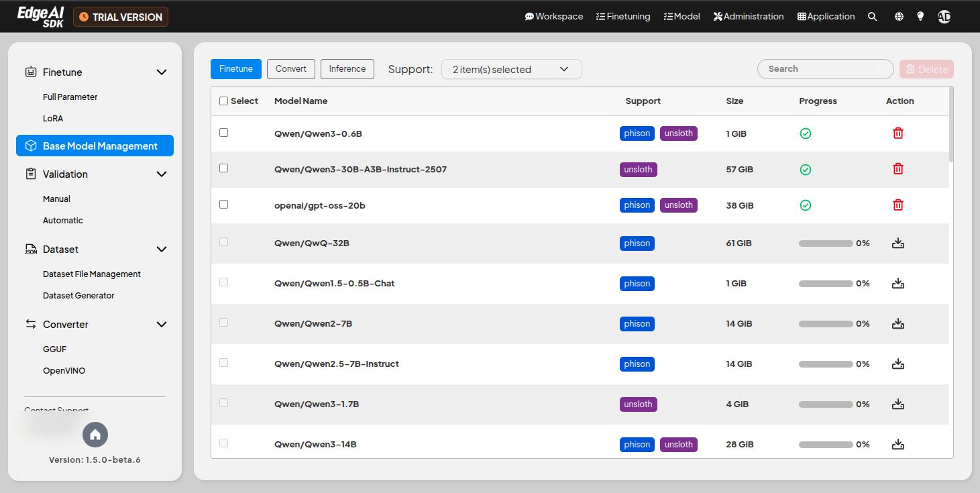Download the Qwen/Qwen3-14B model
980x493 pixels.
[x=898, y=444]
